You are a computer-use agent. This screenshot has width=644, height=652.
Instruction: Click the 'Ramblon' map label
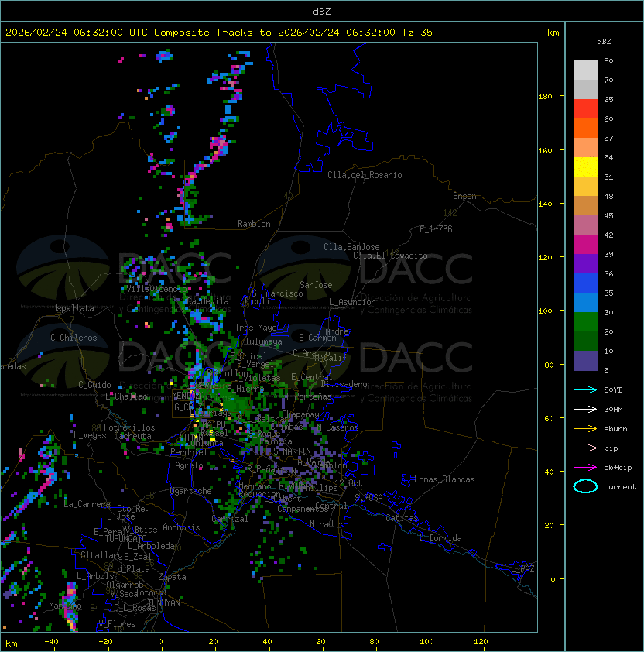tap(254, 224)
